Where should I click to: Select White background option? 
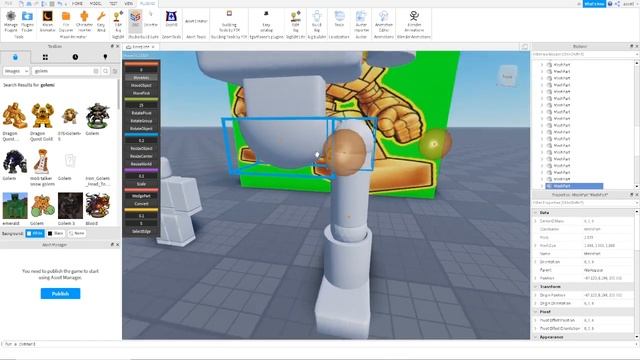[x=35, y=233]
